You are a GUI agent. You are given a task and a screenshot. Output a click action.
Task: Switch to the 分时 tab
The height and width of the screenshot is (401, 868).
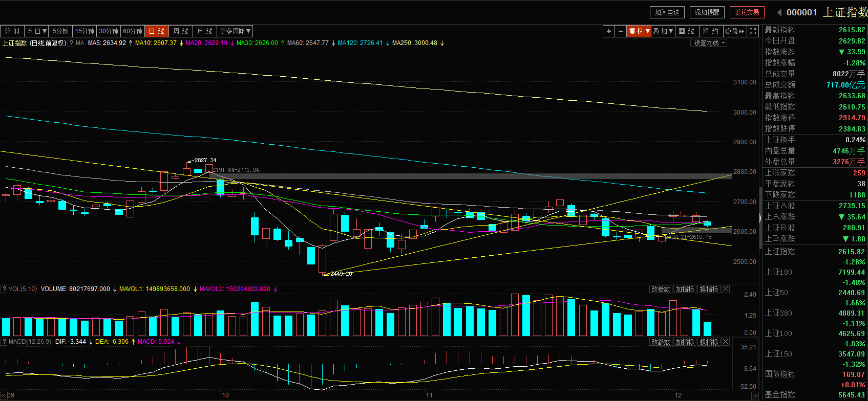pyautogui.click(x=12, y=31)
